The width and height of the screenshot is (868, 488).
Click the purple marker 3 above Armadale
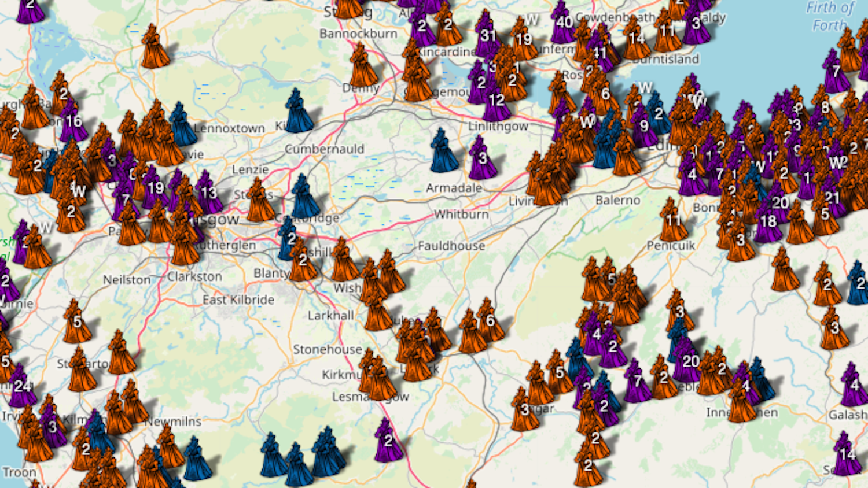point(481,158)
